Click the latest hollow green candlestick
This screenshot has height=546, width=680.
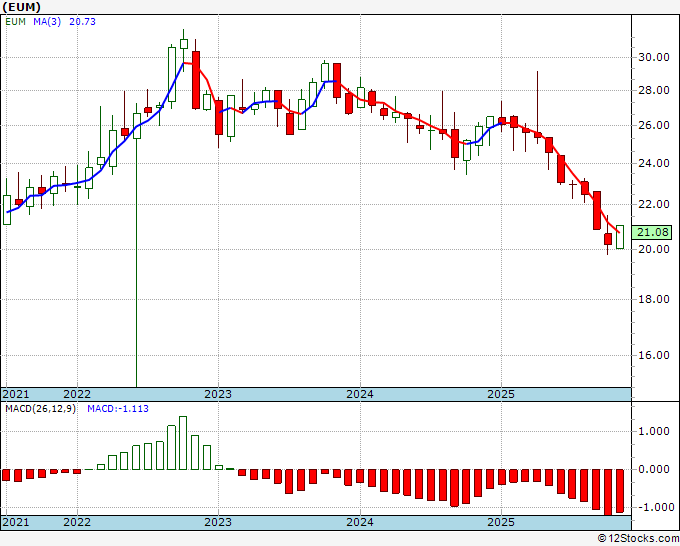[x=620, y=237]
